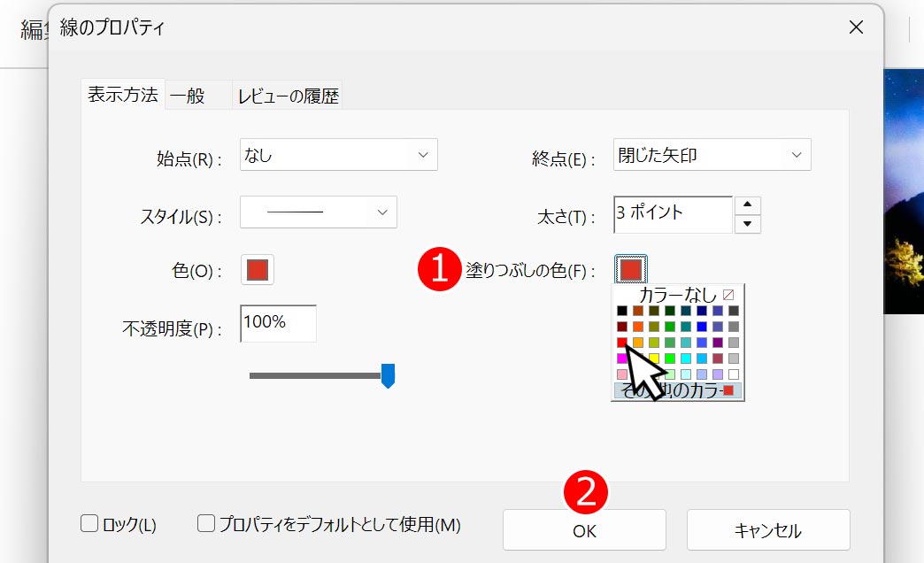Confirm changes with the OK button
This screenshot has height=563, width=924.
click(583, 529)
